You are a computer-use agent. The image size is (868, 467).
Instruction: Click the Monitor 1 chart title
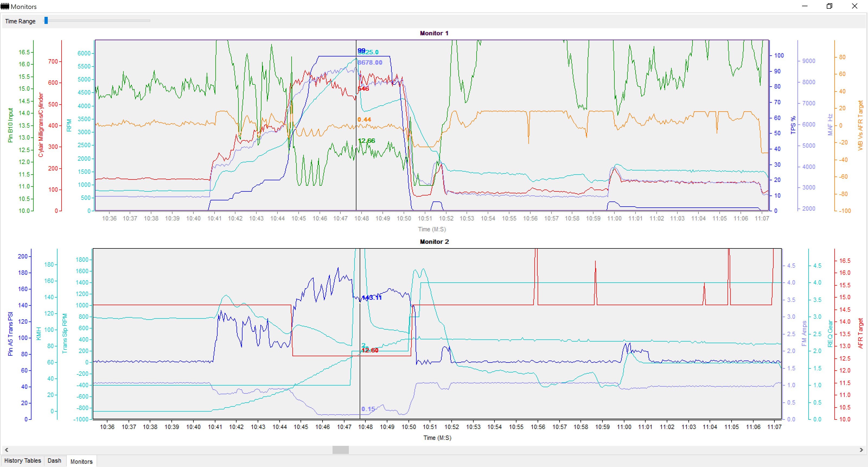434,33
